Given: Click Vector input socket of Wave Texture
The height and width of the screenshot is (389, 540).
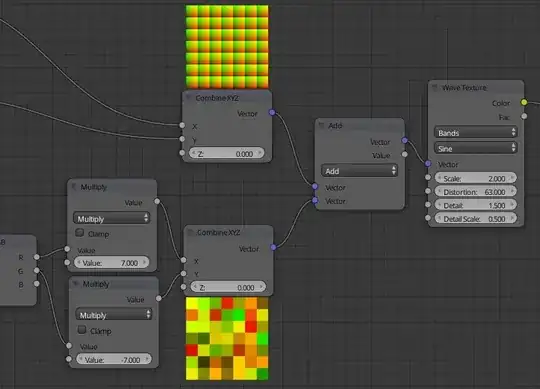Looking at the screenshot, I should click(x=428, y=164).
